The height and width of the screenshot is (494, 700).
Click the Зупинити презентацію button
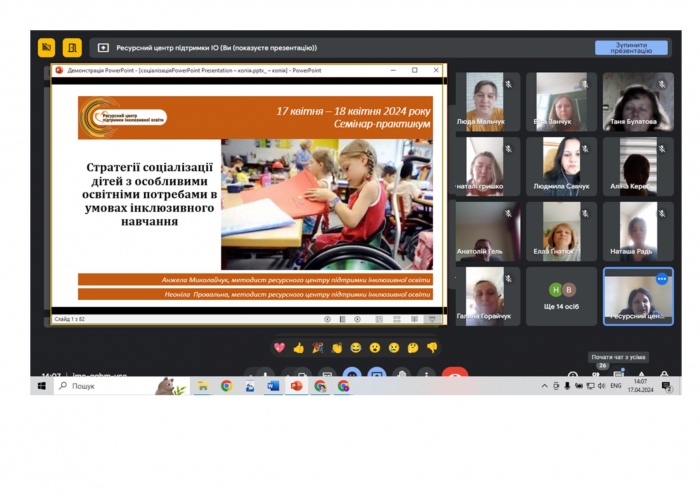click(x=630, y=47)
